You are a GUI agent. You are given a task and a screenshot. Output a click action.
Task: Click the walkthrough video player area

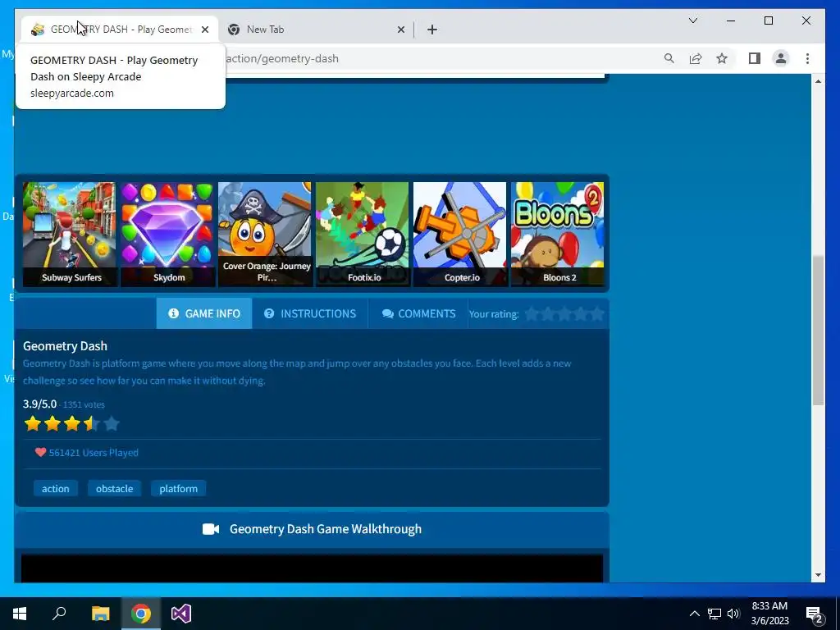pyautogui.click(x=313, y=568)
